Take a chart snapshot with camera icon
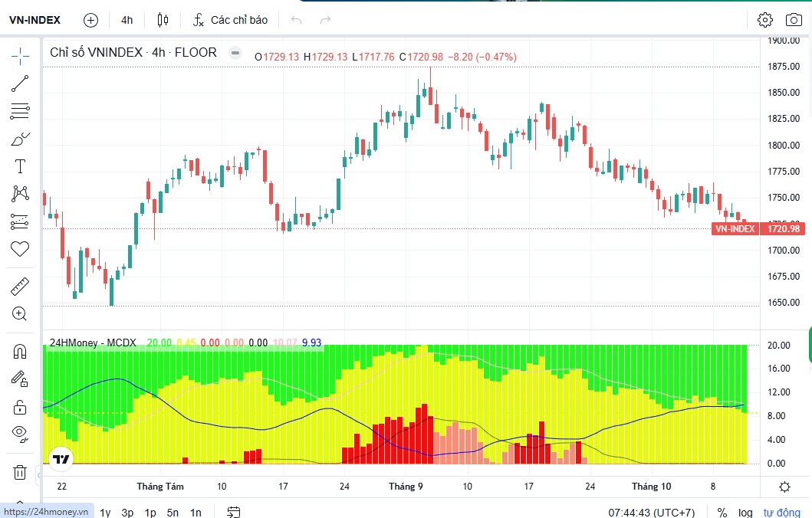The image size is (812, 518). tap(794, 20)
